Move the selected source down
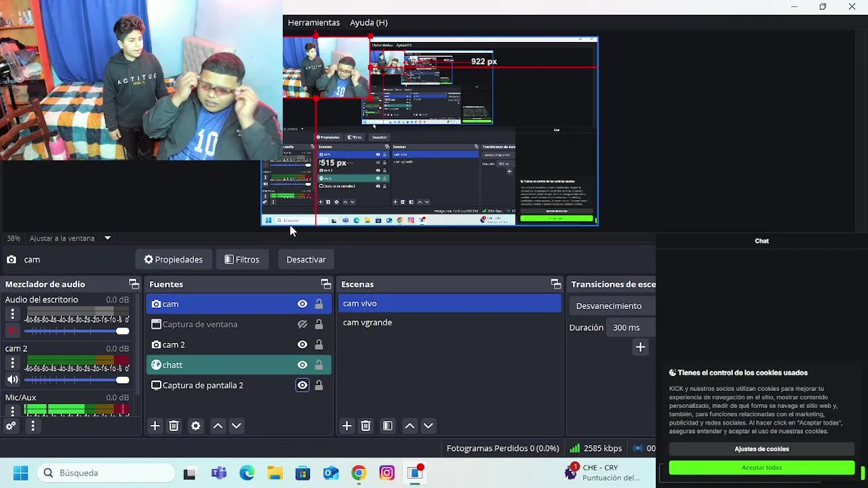Screen dimensions: 868x488 click(x=236, y=426)
